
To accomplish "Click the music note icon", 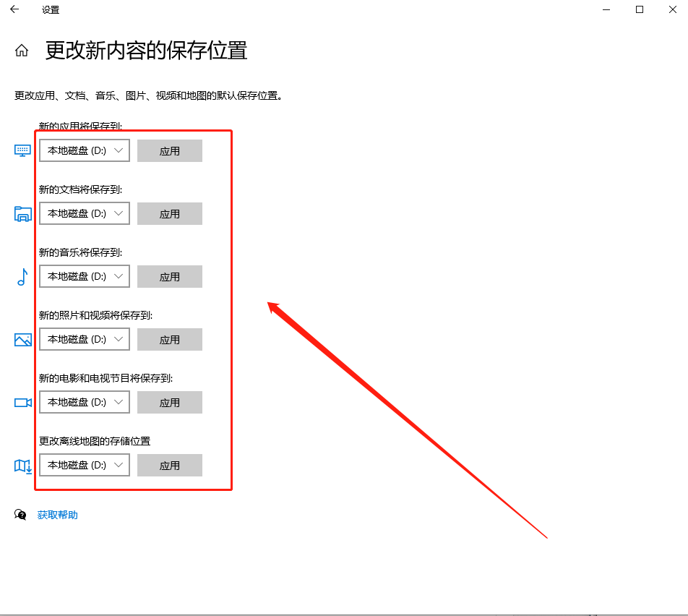I will [x=22, y=276].
